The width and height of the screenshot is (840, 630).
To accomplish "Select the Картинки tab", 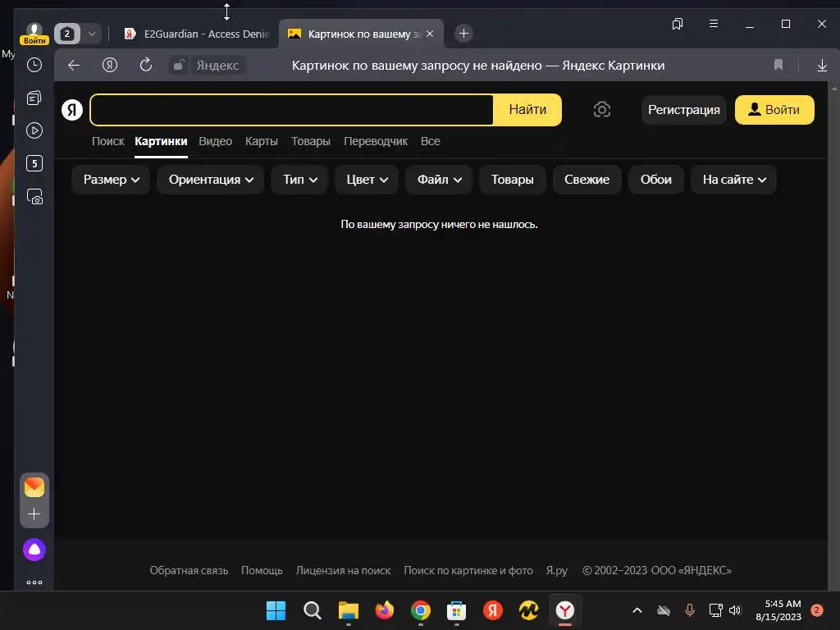I will [x=161, y=141].
